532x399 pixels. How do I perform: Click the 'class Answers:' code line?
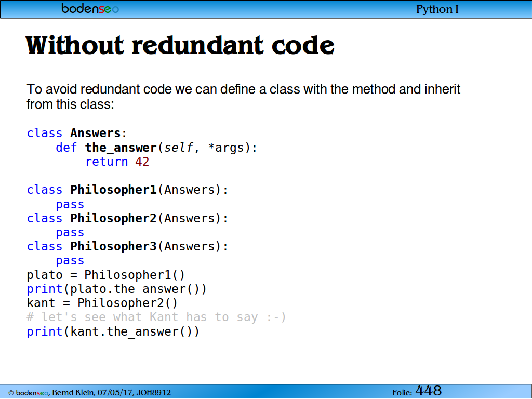click(x=77, y=133)
